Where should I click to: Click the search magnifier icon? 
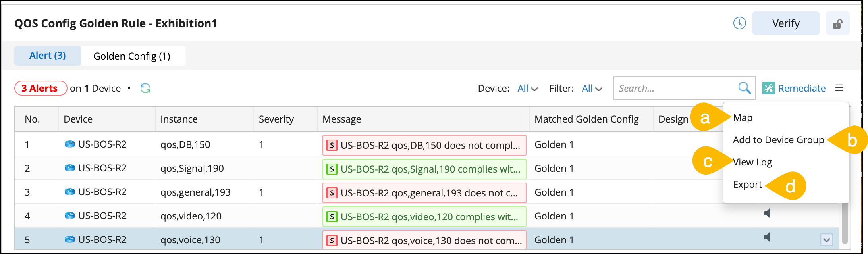coord(744,88)
